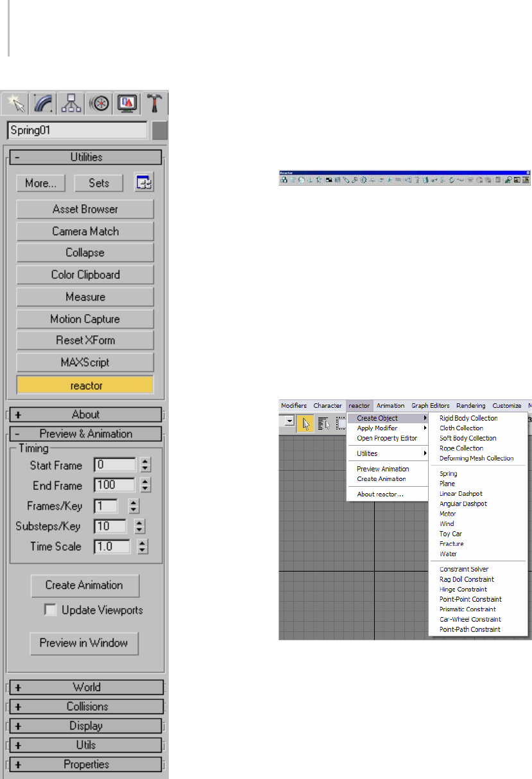
Task: Click the magnifier icon in Reactor toolbar
Action: 507,180
